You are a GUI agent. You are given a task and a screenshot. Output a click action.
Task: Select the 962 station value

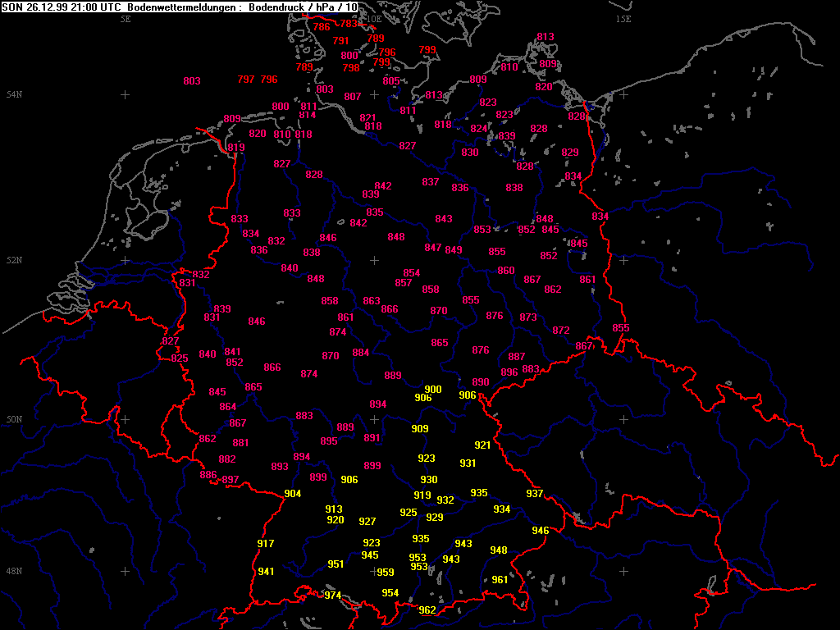[x=427, y=610]
